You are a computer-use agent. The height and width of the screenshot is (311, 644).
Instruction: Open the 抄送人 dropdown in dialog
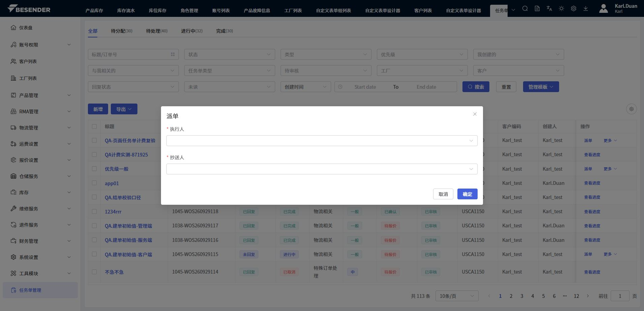(x=322, y=169)
